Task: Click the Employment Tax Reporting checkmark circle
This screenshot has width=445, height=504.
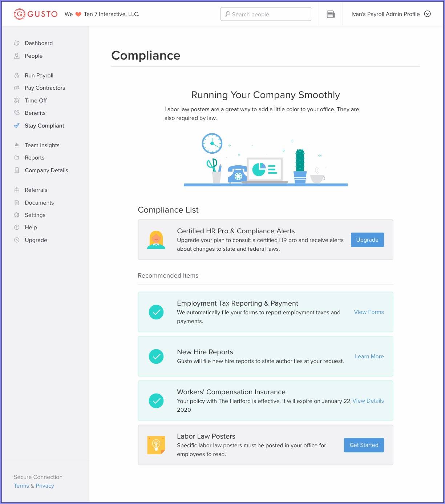Action: click(x=156, y=312)
